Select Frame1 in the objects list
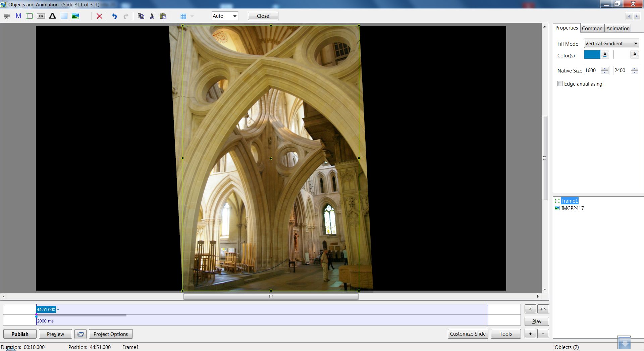This screenshot has height=351, width=644. (570, 201)
